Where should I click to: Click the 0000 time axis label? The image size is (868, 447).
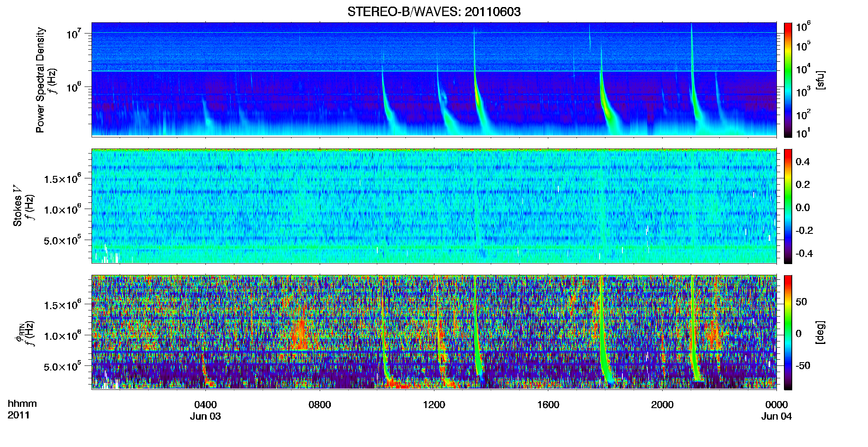[776, 404]
